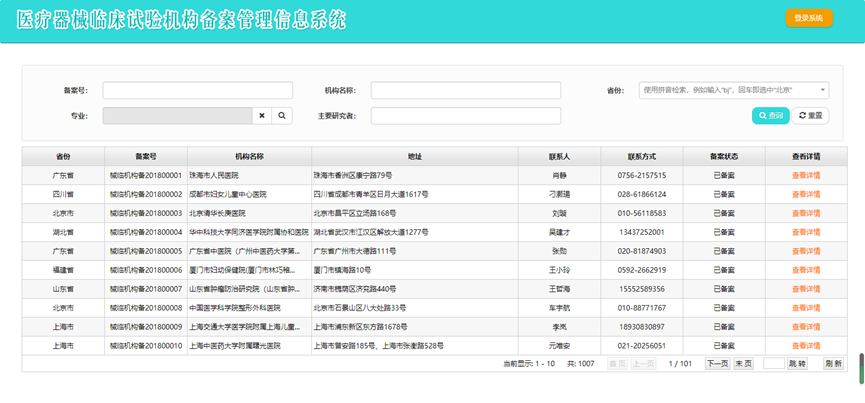Open 查看详情 for 珠海市人民医院
Viewport: 865px width, 403px height.
pyautogui.click(x=806, y=175)
